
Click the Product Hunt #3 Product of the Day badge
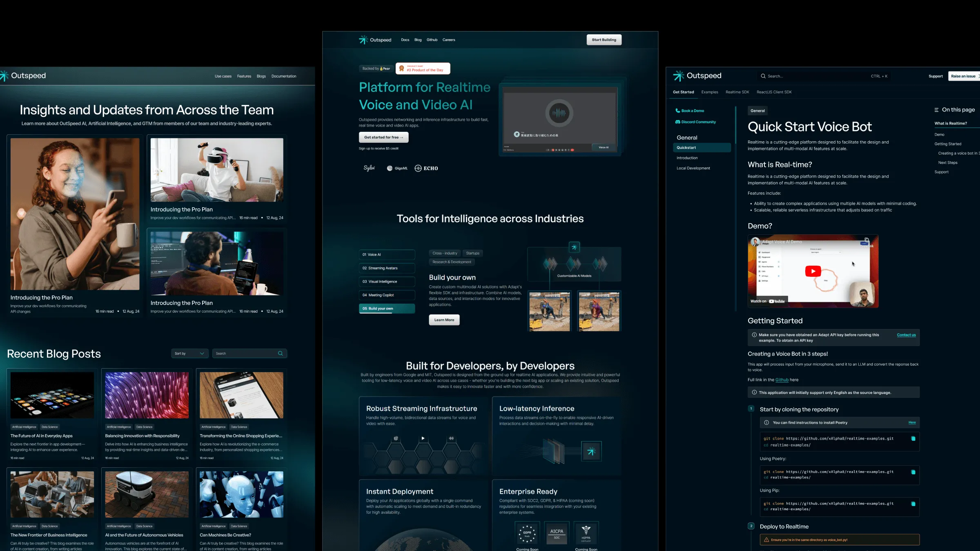pos(423,69)
